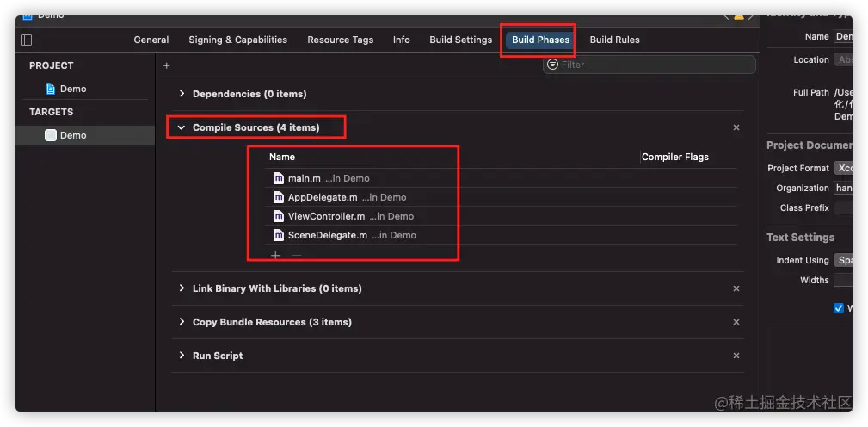
Task: Open the Indent Using dropdown
Action: (x=843, y=260)
